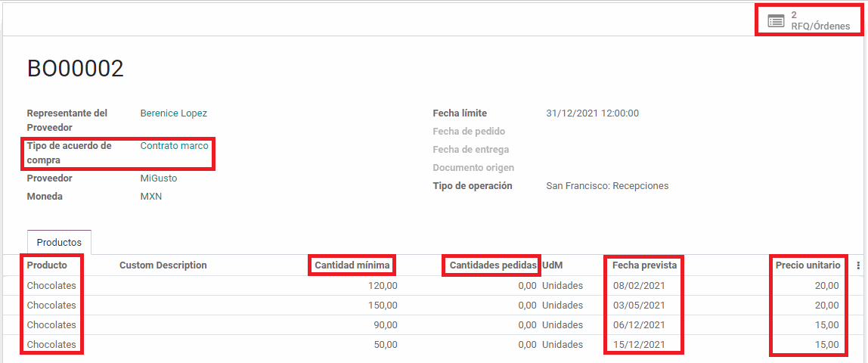Click the San Francisco: Recepciones operation type
The height and width of the screenshot is (363, 868).
tap(606, 186)
